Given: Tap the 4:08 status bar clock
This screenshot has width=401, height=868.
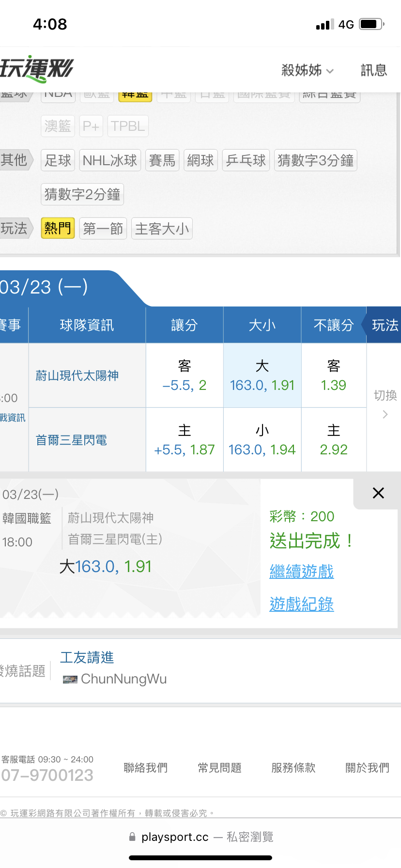Looking at the screenshot, I should pyautogui.click(x=50, y=24).
